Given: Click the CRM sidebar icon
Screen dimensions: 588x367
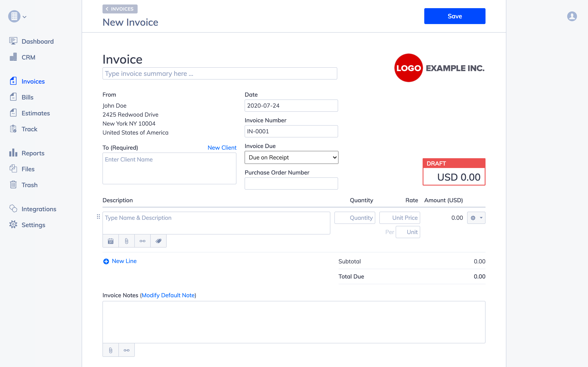Looking at the screenshot, I should point(13,57).
